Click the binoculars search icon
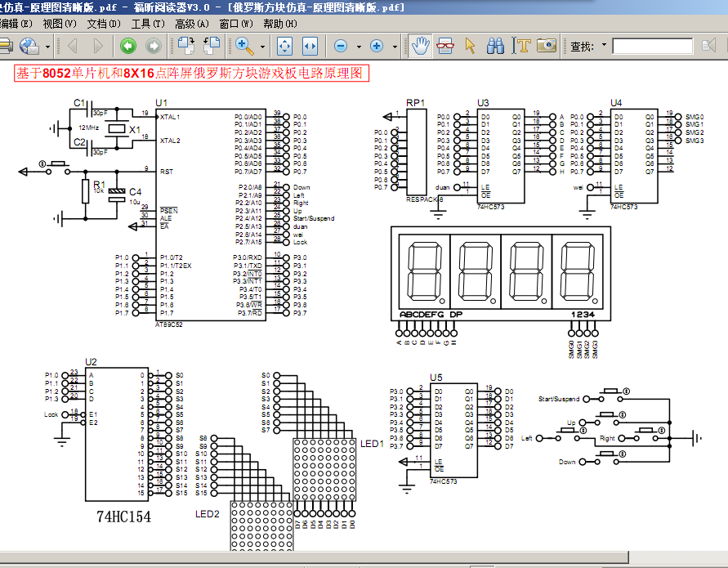 (x=495, y=46)
